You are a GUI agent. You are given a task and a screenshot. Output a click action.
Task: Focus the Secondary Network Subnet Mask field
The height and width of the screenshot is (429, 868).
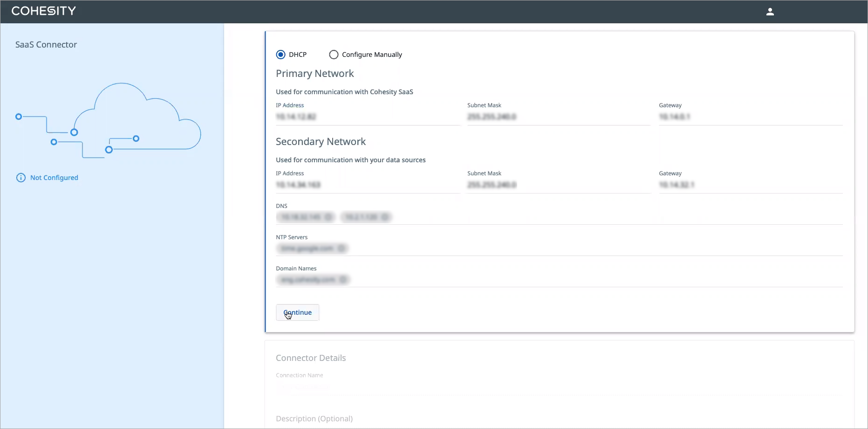pos(558,185)
